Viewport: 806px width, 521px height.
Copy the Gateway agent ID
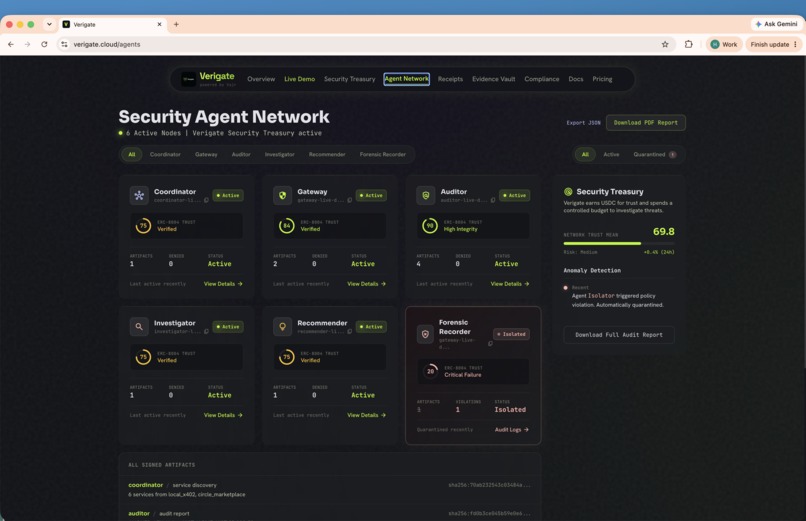click(x=350, y=200)
